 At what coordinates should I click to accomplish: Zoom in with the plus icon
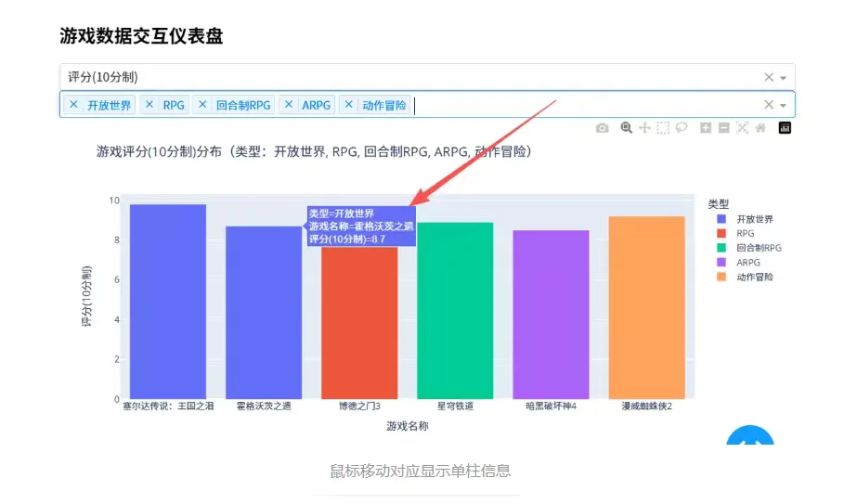pos(706,128)
